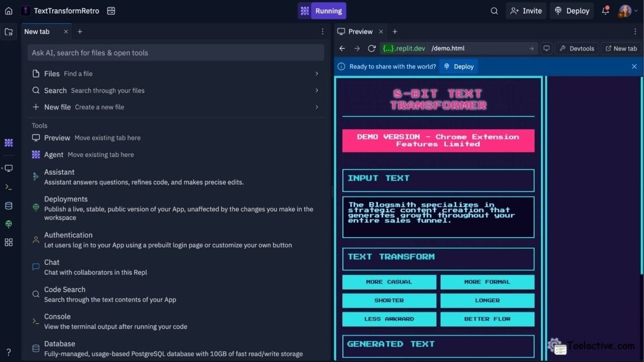Open the Console from the sidebar
Screen dimensions: 644x362
8,187
